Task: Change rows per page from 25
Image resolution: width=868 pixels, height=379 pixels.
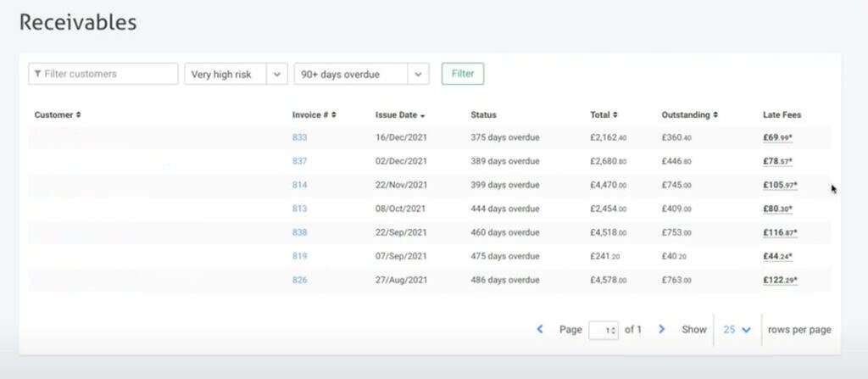Action: pyautogui.click(x=737, y=329)
